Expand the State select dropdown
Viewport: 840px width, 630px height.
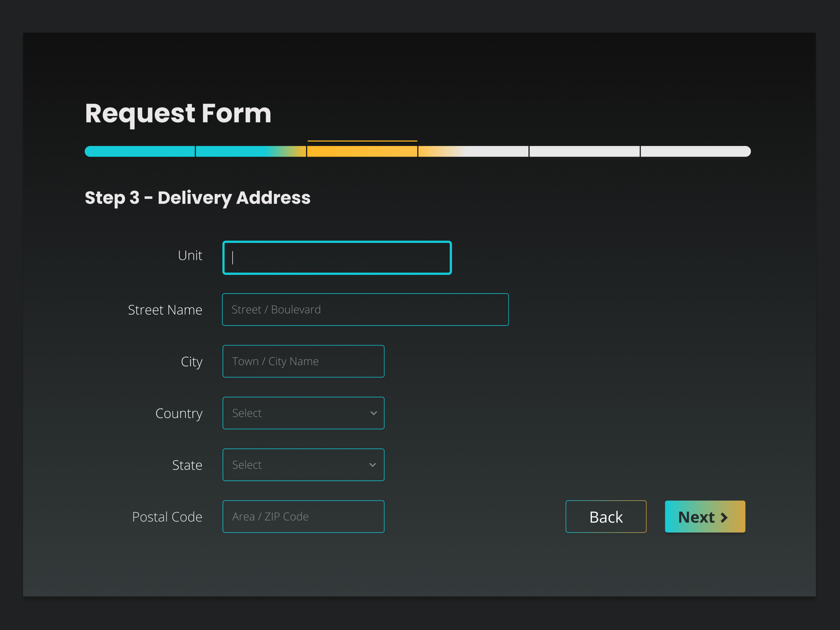[x=296, y=465]
